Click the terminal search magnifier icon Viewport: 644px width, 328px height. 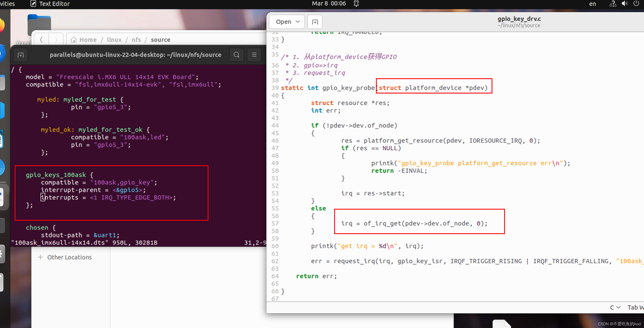(236, 55)
